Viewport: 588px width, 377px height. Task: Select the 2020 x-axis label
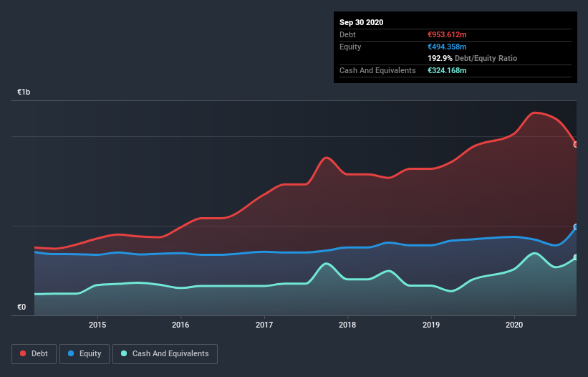pos(514,325)
